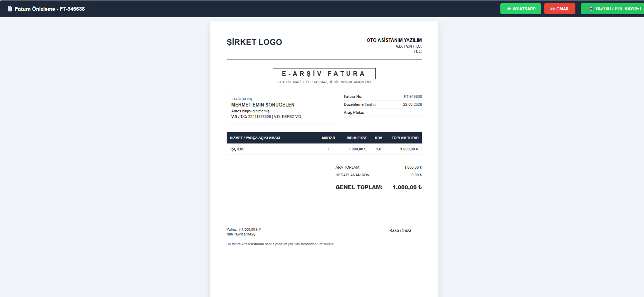Click the %0 KDV cell
644x297 pixels.
(x=378, y=149)
